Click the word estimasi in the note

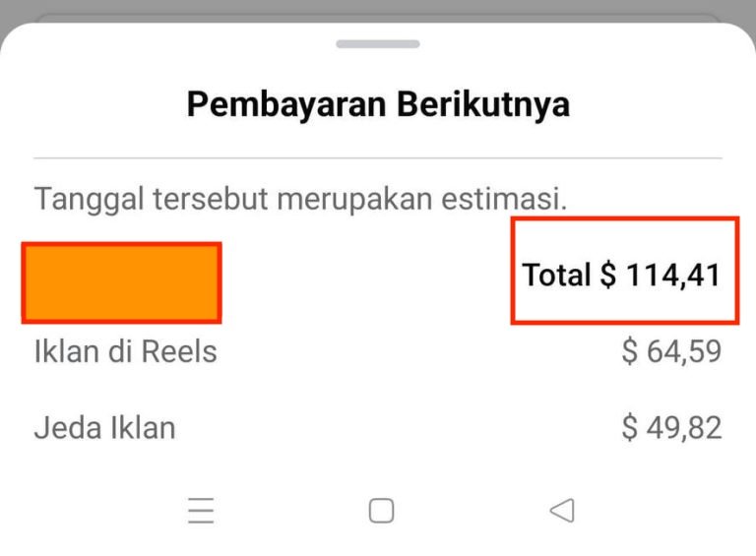point(504,199)
